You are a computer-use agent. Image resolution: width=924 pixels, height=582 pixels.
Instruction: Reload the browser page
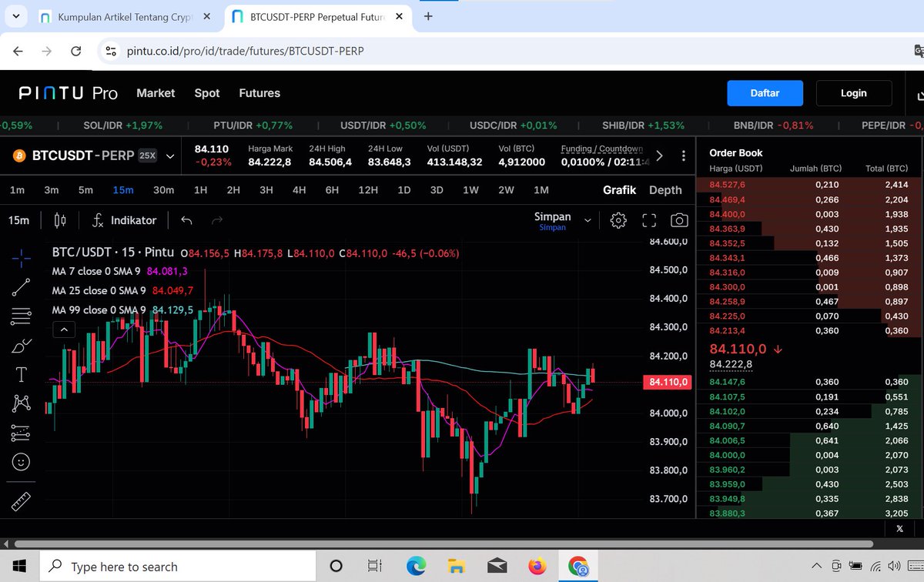pyautogui.click(x=76, y=52)
